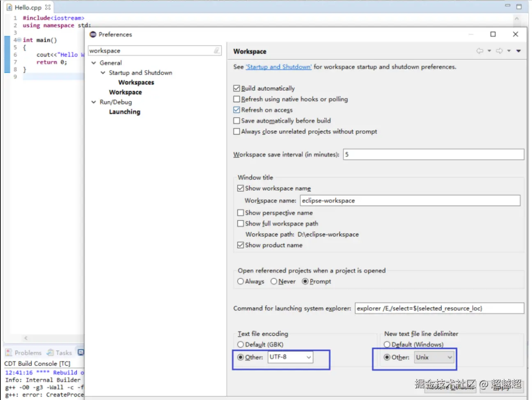
Task: Click the '#include<iostream>' code line
Action: coord(53,18)
